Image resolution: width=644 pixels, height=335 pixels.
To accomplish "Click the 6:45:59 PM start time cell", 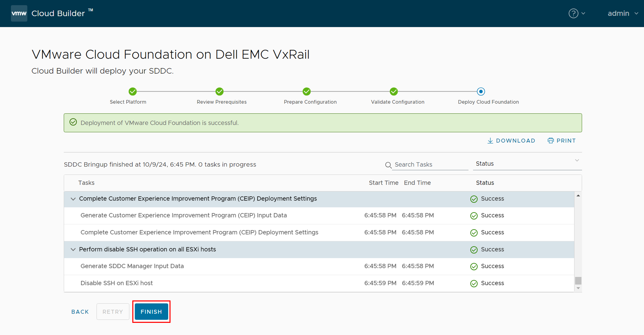I will click(x=380, y=283).
